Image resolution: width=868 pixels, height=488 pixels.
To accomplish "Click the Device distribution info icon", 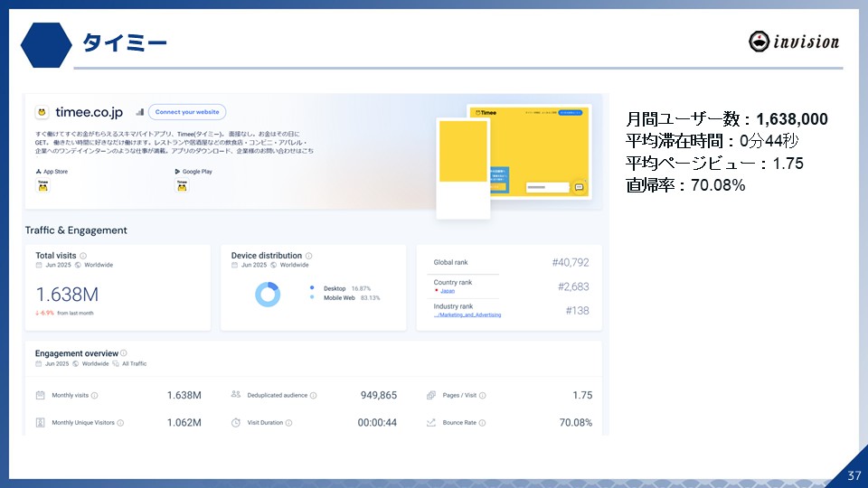I will [309, 256].
